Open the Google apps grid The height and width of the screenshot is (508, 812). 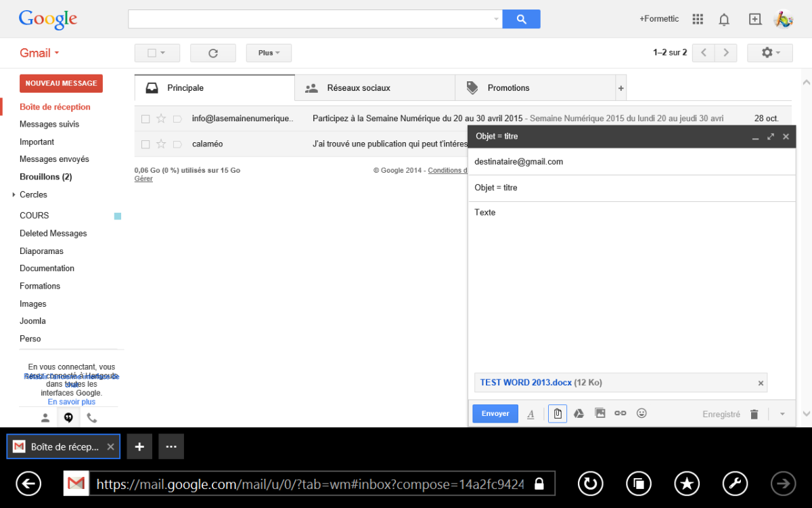698,19
